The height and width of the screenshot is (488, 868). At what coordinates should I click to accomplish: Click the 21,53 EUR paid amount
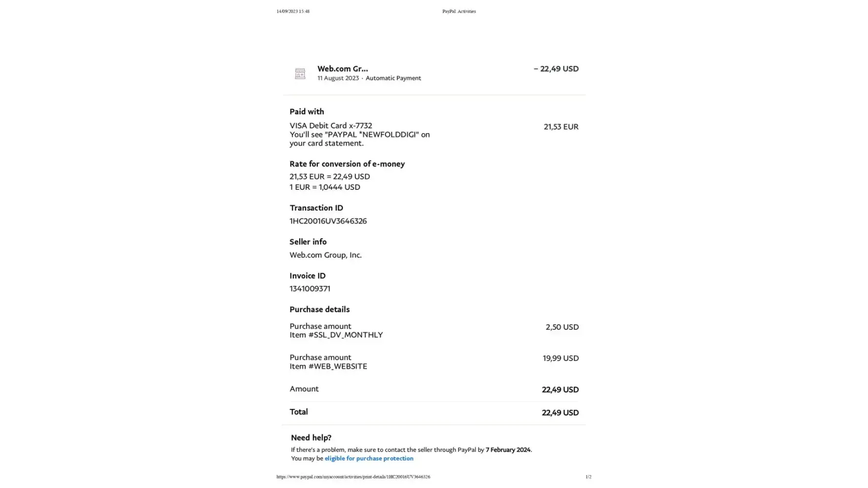coord(560,127)
